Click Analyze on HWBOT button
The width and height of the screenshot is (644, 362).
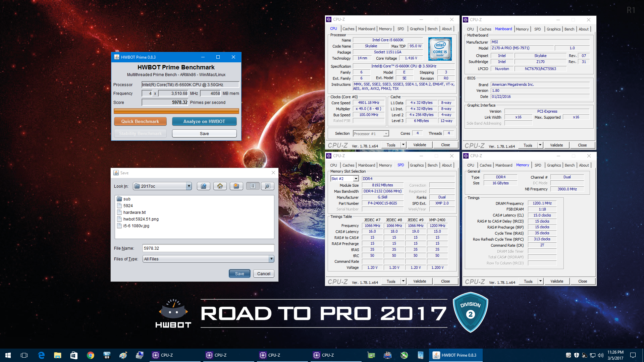(204, 121)
